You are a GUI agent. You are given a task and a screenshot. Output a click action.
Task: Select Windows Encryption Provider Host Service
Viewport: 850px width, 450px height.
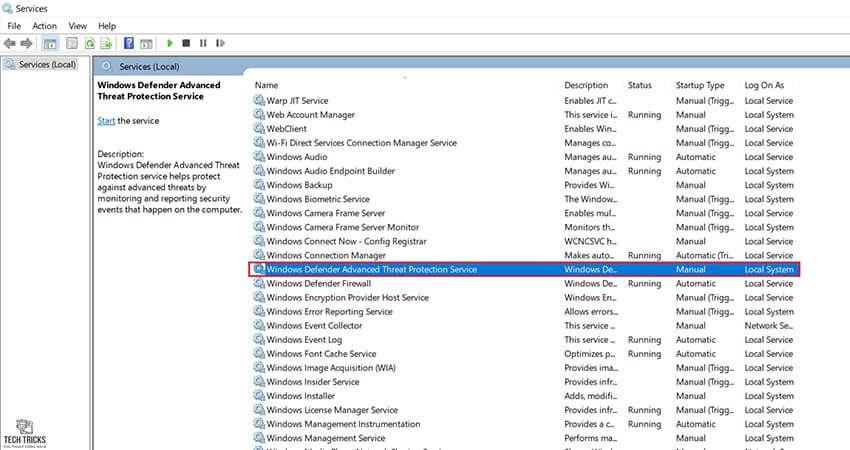coord(347,298)
